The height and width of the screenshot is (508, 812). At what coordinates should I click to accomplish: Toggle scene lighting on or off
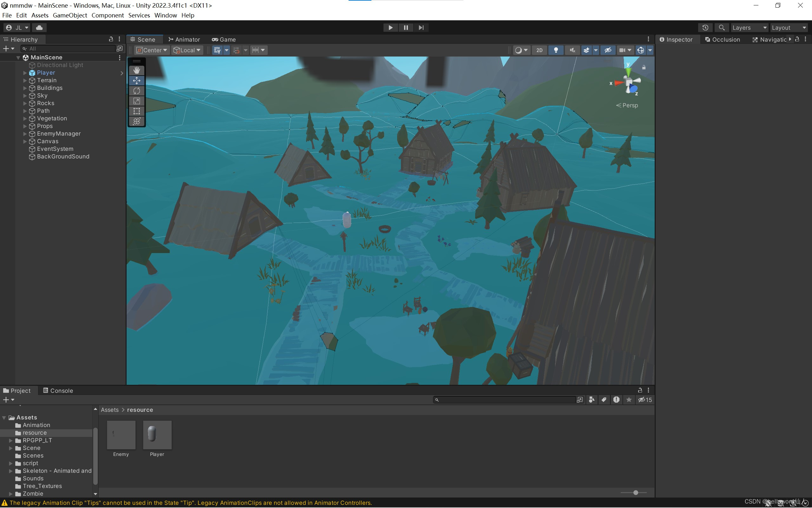click(x=556, y=50)
